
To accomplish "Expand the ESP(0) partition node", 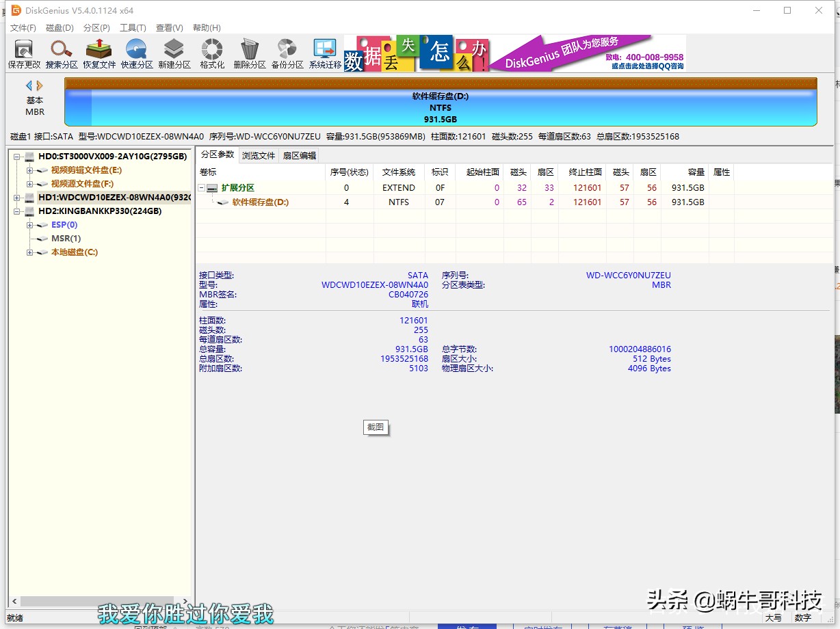I will click(29, 225).
